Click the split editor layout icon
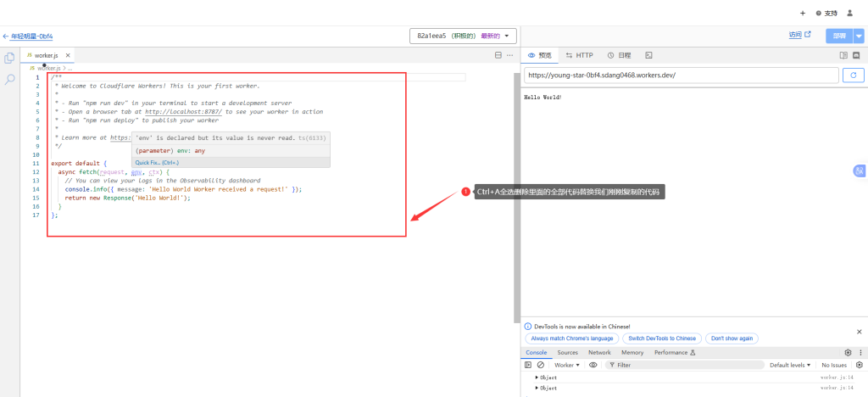 498,55
